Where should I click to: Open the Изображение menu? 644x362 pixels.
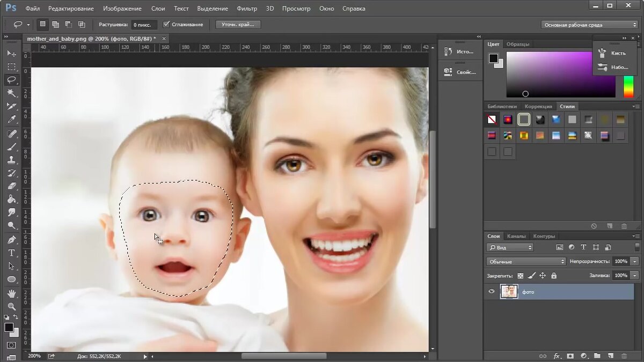123,9
